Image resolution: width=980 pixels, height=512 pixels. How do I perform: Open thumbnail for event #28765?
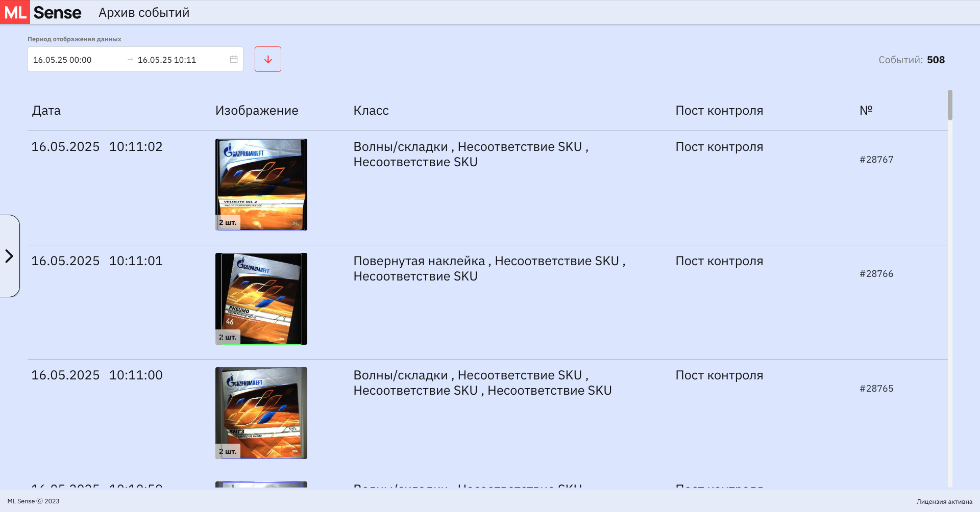[261, 413]
